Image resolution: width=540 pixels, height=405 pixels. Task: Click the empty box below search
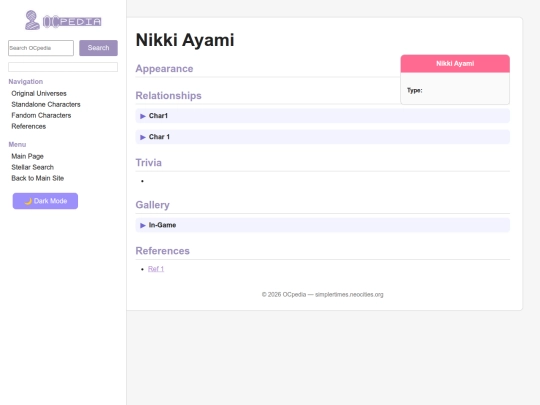click(x=63, y=67)
